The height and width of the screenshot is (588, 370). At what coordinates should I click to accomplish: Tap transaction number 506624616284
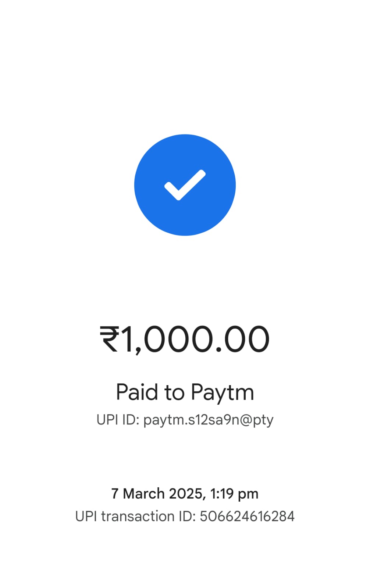247,517
